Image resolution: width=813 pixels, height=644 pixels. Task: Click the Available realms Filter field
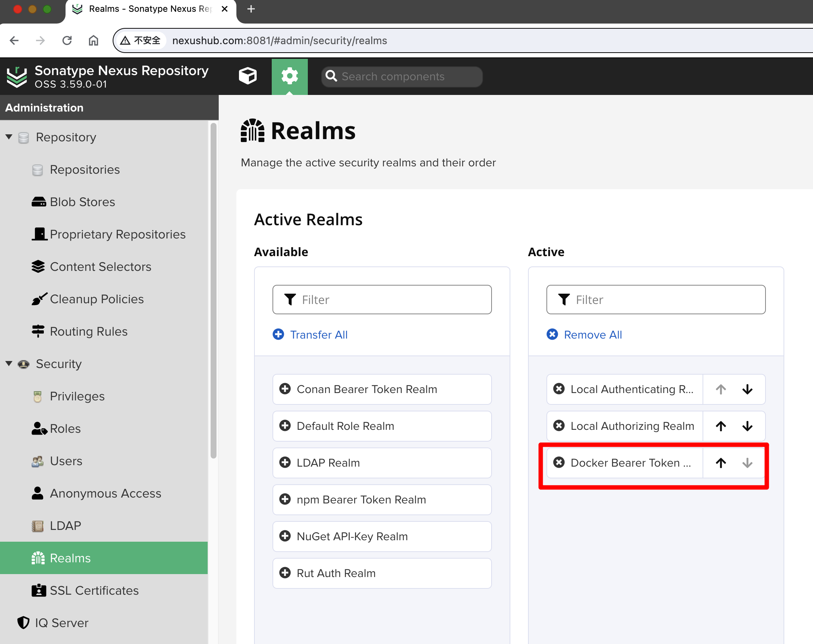(x=382, y=300)
